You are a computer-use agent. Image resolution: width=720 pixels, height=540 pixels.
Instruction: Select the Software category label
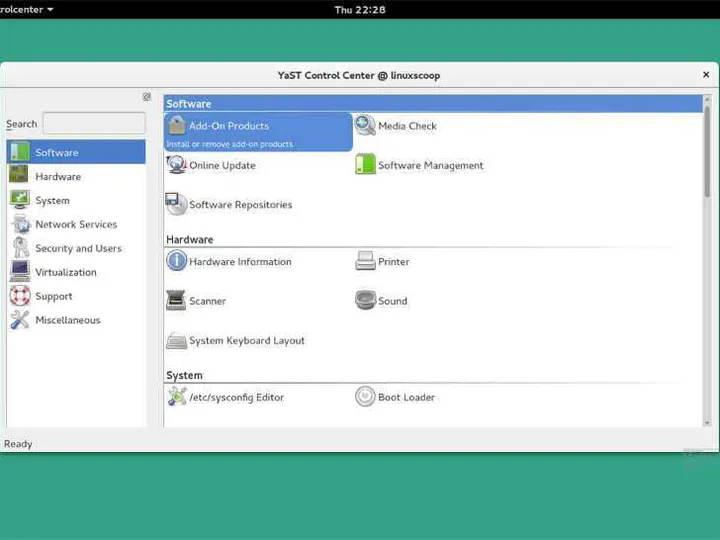point(57,152)
